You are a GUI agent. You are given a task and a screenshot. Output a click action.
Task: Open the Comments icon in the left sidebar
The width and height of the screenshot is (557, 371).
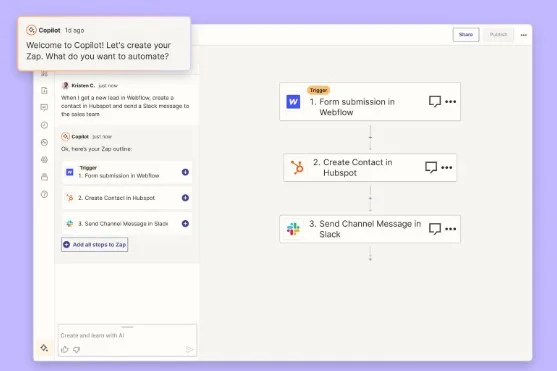[x=44, y=108]
